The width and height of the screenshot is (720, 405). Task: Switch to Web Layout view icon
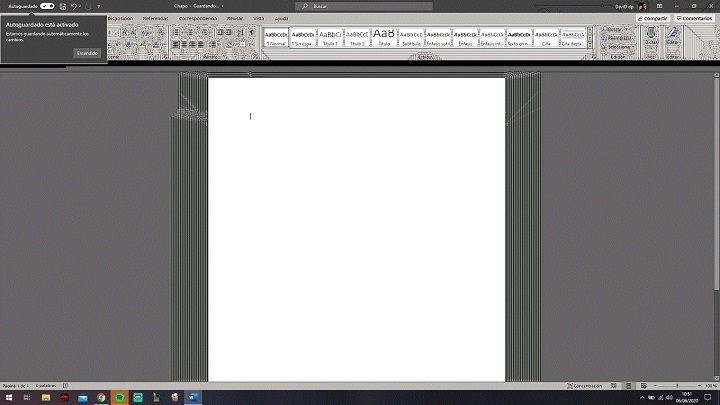tap(644, 386)
